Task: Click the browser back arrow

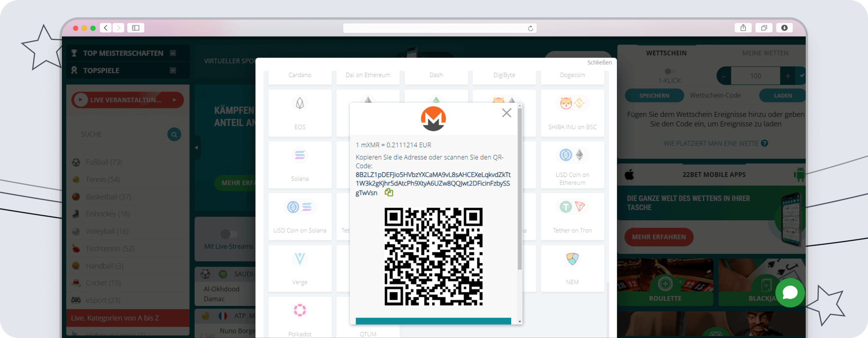Action: (106, 28)
